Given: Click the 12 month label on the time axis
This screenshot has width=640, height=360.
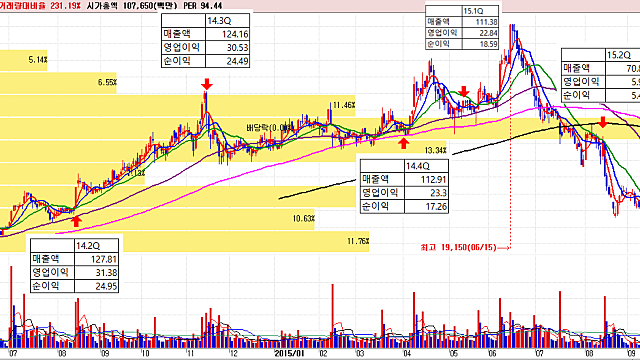Looking at the screenshot, I should point(233,353).
